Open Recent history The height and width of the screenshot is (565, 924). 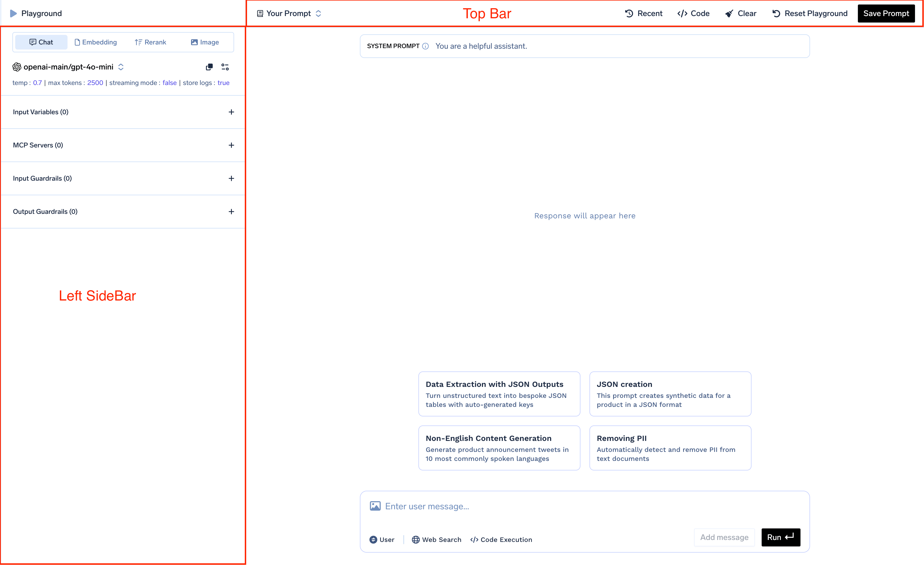(643, 14)
